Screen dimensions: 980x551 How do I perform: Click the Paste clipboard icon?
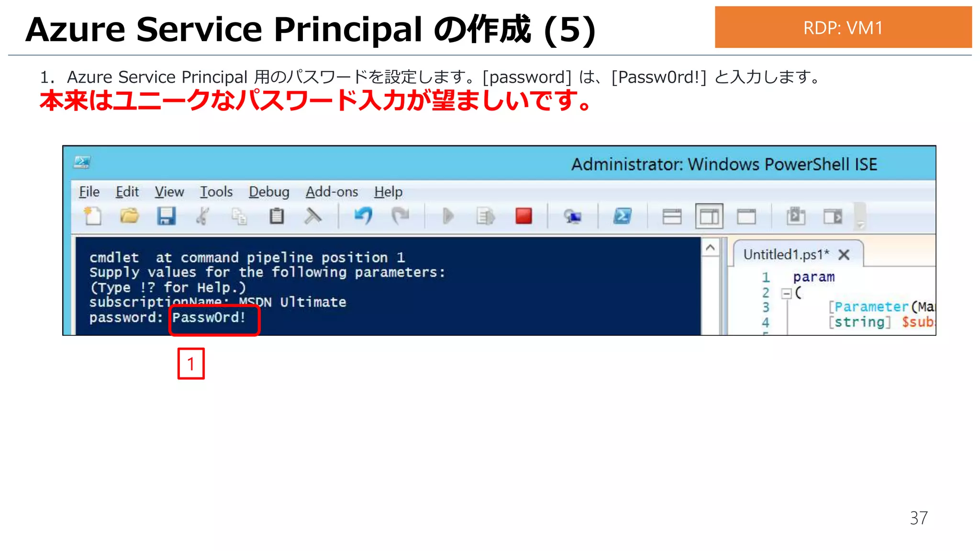click(276, 216)
